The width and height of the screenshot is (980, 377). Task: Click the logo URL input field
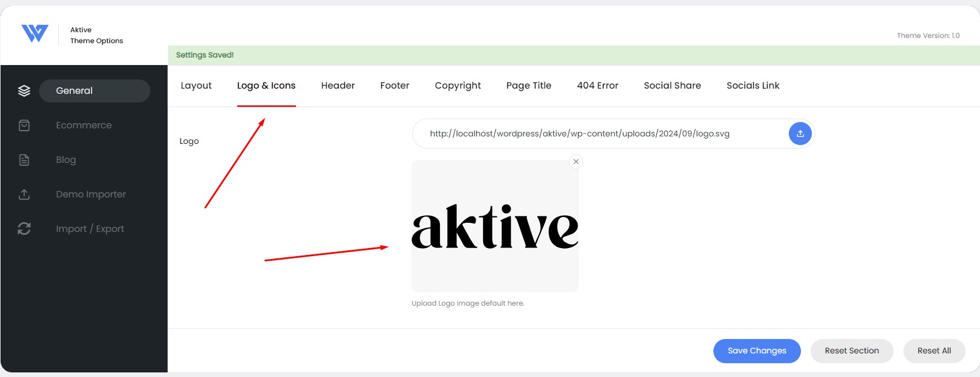[599, 134]
